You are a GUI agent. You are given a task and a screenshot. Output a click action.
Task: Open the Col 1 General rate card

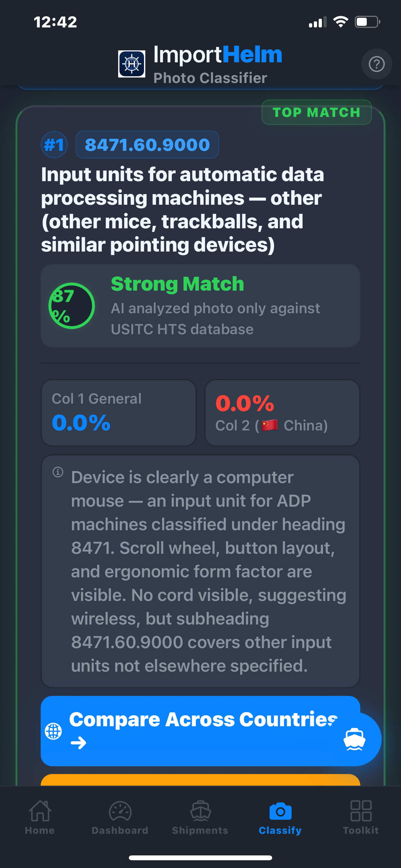point(118,412)
